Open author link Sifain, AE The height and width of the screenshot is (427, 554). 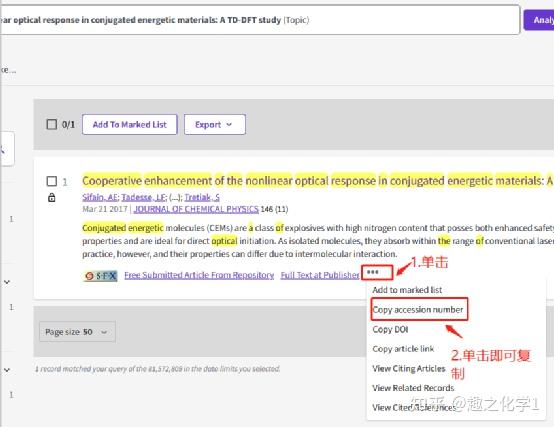[x=100, y=197]
